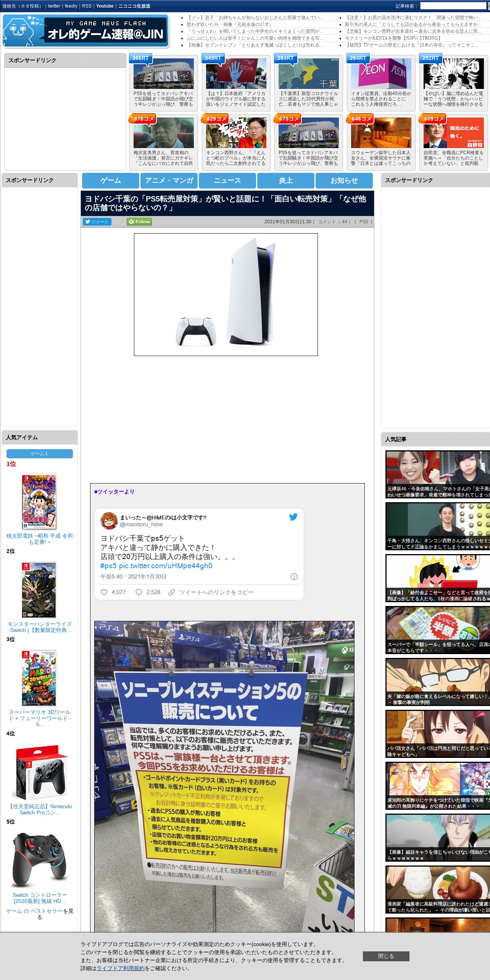
Task: Click the tweet timestamp 午前5:40 2021年1月30日
Action: point(134,577)
